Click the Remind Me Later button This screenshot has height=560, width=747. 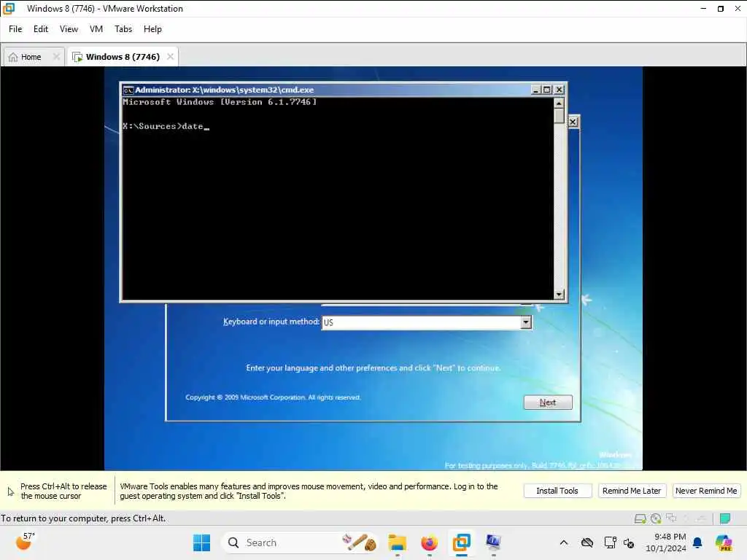632,491
